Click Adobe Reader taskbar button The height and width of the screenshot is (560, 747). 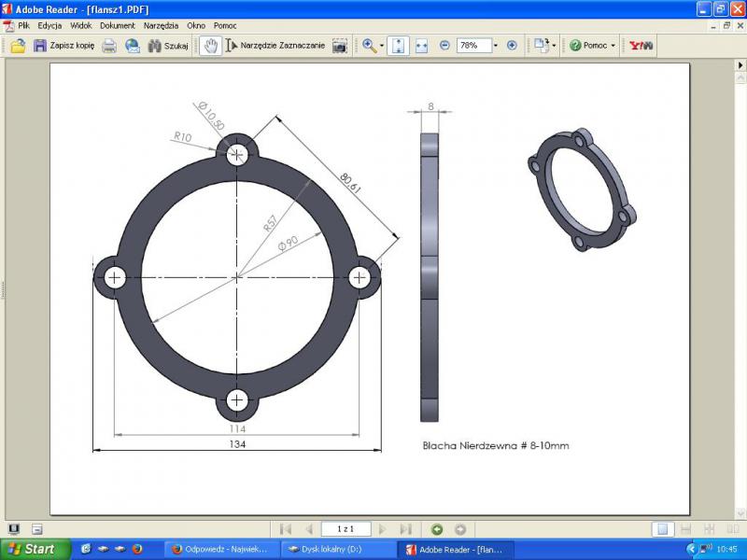coord(456,550)
